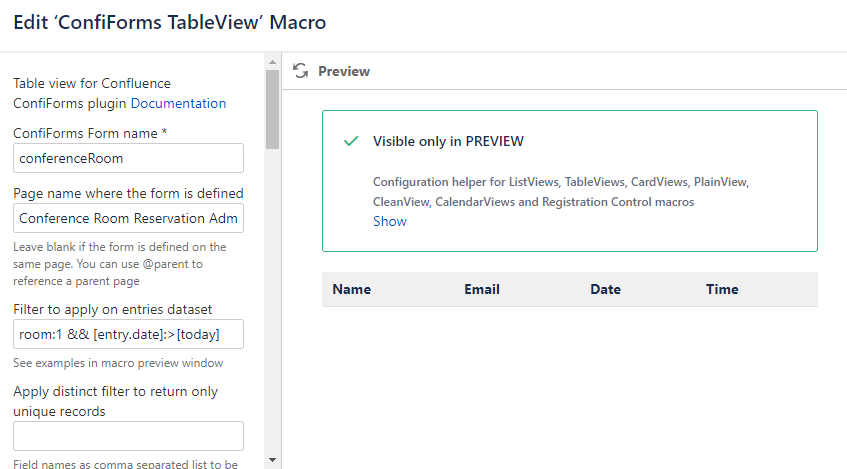Click 'Apply distinct filter to return only' label
This screenshot has width=847, height=469.
(116, 401)
